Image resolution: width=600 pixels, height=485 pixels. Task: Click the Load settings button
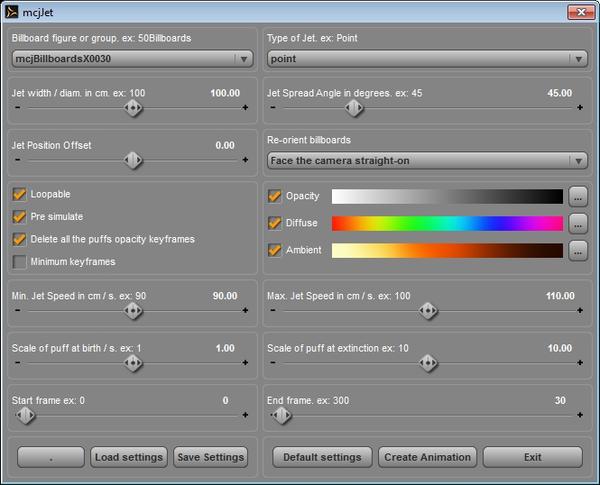click(129, 457)
